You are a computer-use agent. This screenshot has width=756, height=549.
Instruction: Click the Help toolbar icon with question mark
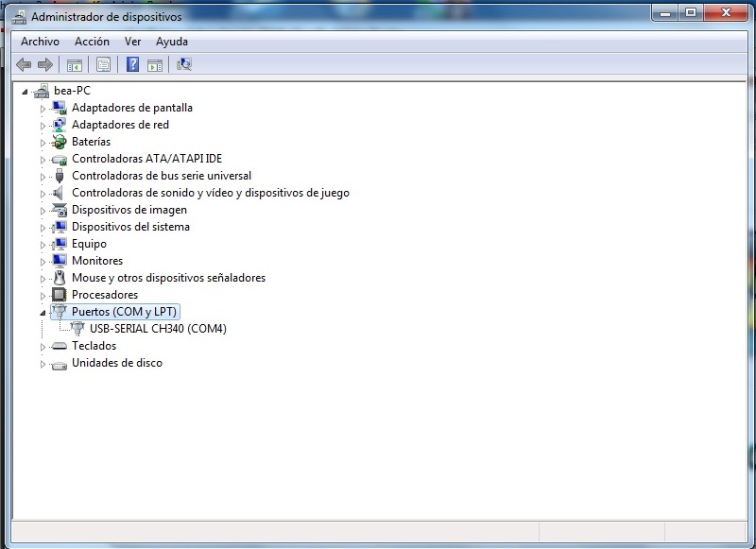[132, 64]
